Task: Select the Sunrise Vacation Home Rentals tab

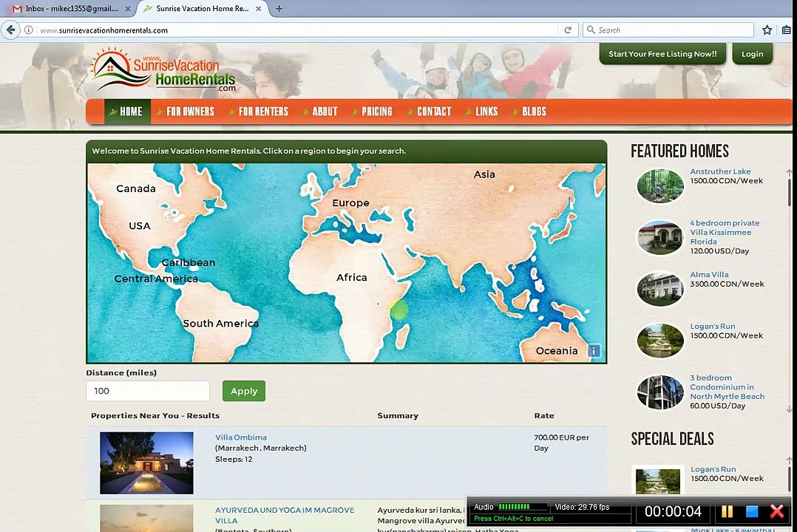Action: [202, 9]
